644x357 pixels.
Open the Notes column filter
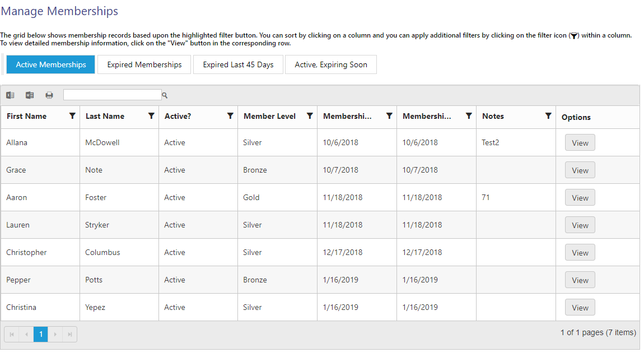[548, 116]
